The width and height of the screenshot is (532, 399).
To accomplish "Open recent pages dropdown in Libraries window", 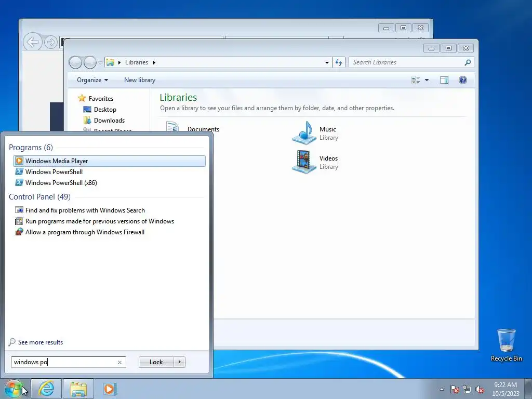I will (100, 62).
